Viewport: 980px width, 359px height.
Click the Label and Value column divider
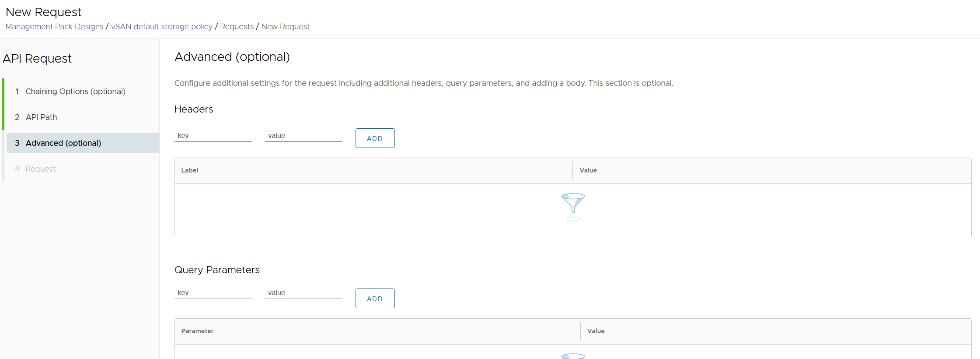572,171
